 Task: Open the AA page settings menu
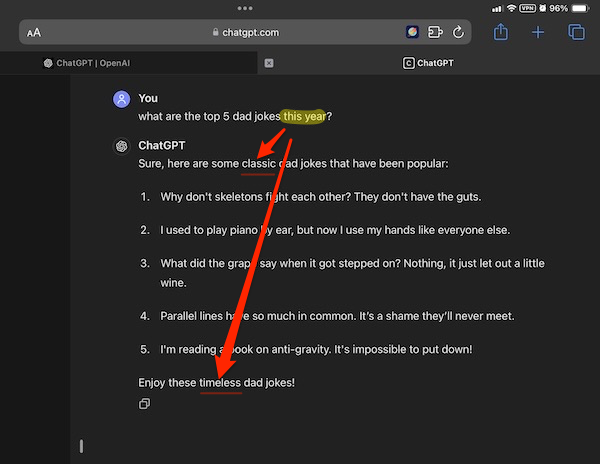34,32
